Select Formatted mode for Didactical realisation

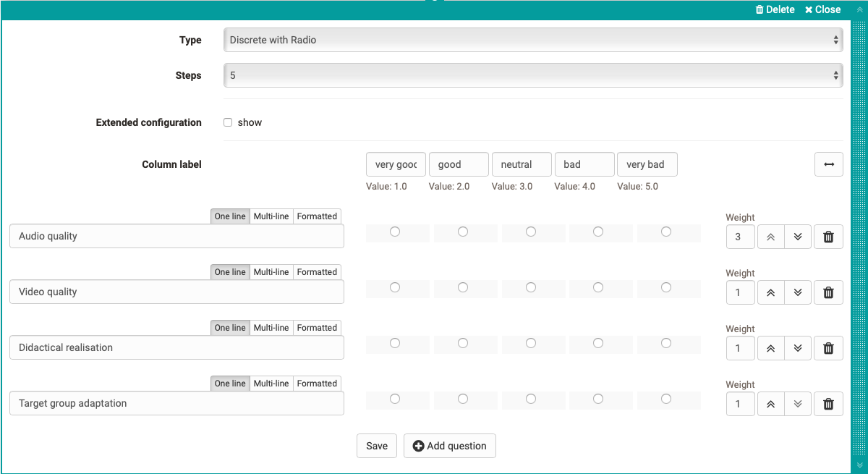(317, 327)
